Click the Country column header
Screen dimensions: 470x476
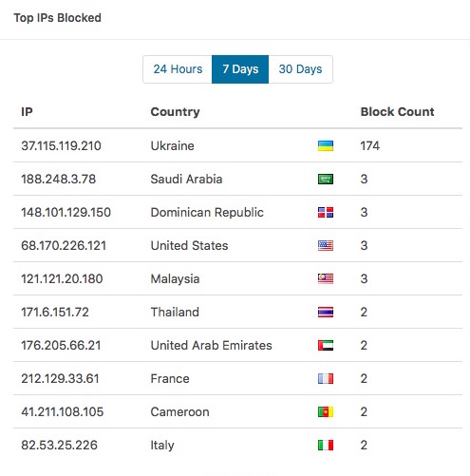tap(175, 112)
